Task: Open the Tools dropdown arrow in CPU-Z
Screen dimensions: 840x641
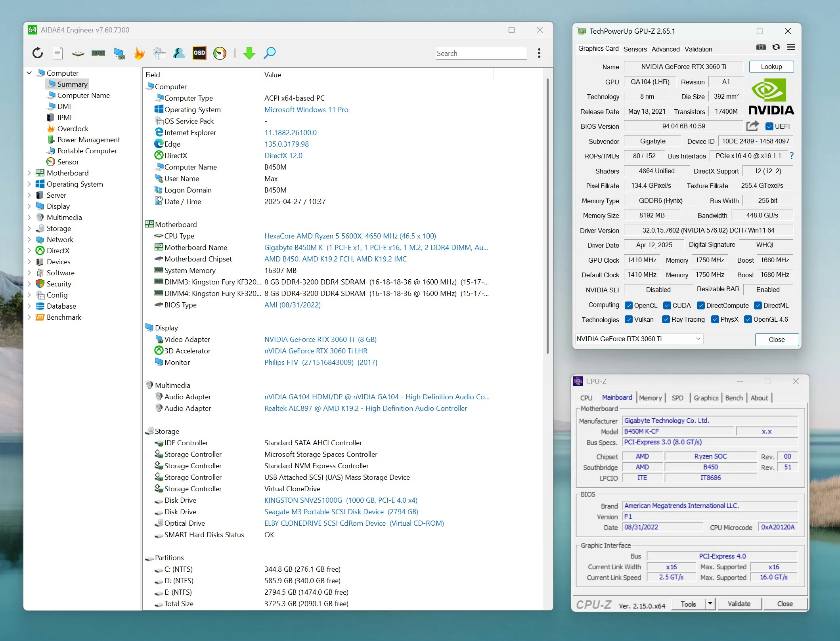Action: (x=710, y=604)
